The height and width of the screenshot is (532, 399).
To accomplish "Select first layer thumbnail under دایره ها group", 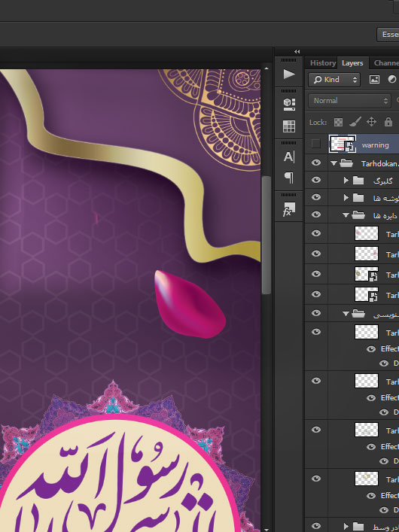I will [x=367, y=233].
